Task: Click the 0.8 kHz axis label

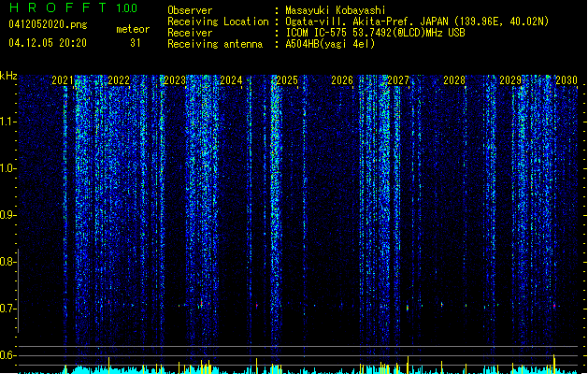Action: tap(8, 262)
